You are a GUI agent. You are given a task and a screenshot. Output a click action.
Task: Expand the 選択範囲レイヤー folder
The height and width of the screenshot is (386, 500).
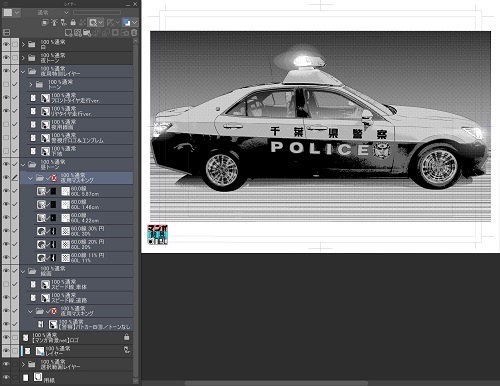click(23, 364)
